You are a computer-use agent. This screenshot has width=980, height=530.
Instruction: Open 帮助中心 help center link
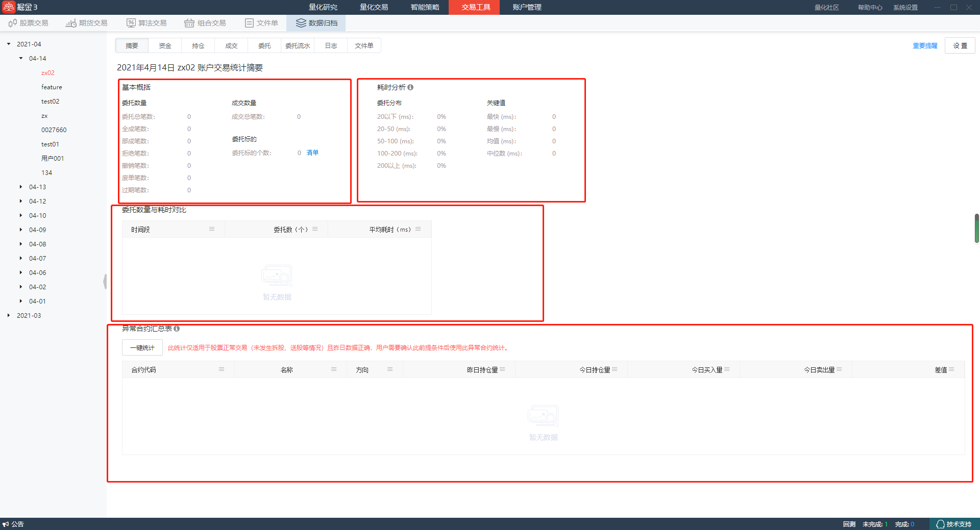tap(870, 7)
